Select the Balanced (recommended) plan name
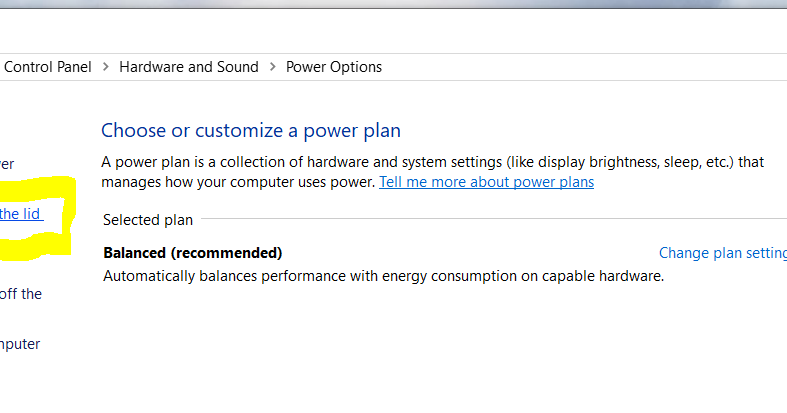 pos(193,253)
